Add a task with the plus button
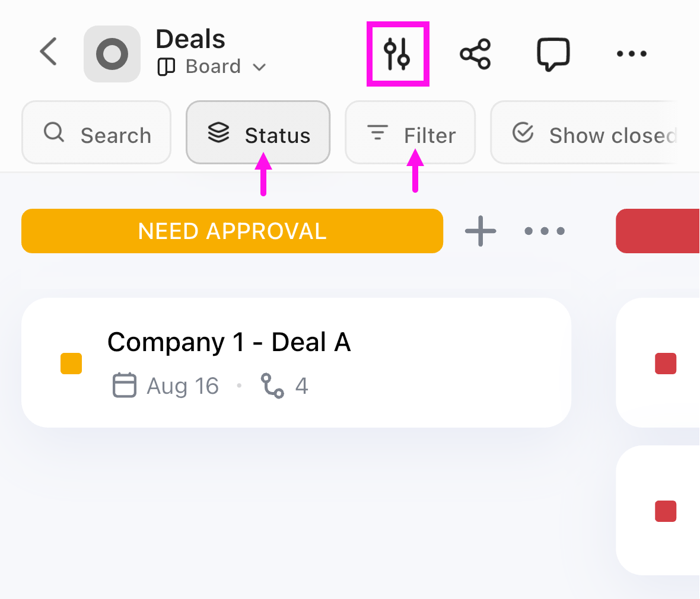Screen dimensions: 700x599 pyautogui.click(x=480, y=231)
